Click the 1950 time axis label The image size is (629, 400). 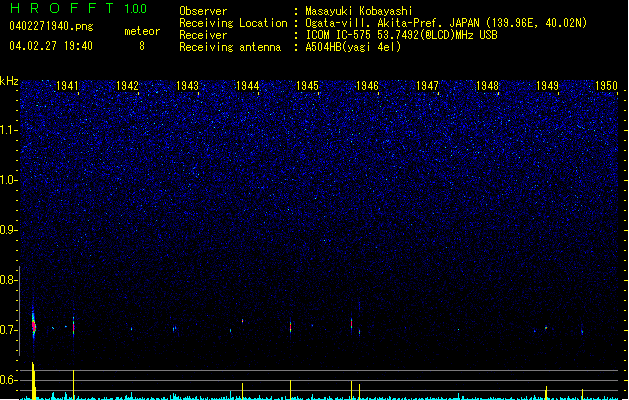point(607,86)
